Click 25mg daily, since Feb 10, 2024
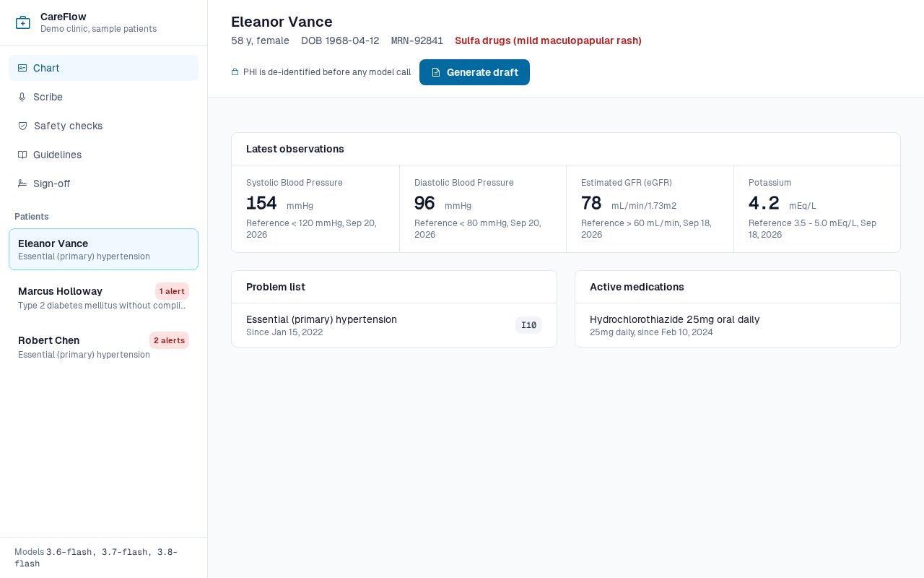 pyautogui.click(x=651, y=332)
